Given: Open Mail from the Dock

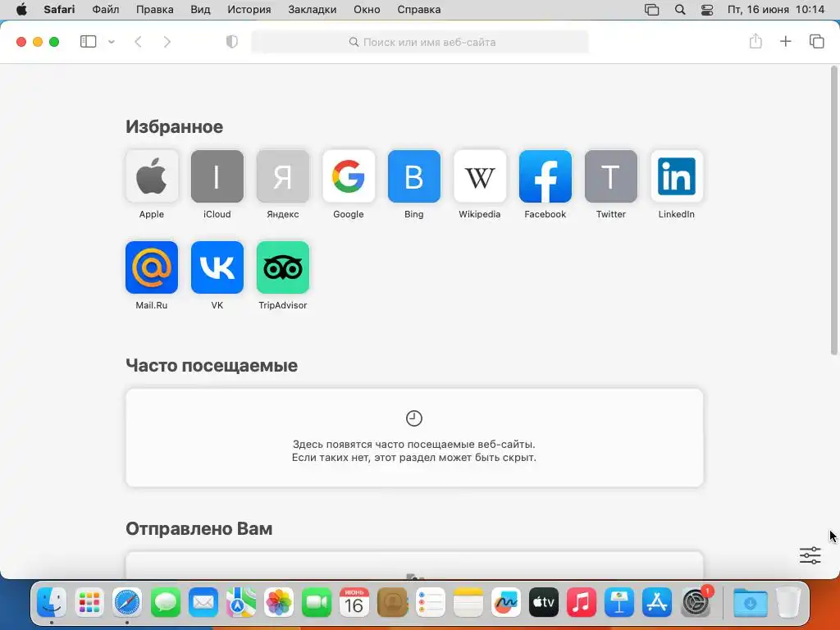Looking at the screenshot, I should 203,603.
